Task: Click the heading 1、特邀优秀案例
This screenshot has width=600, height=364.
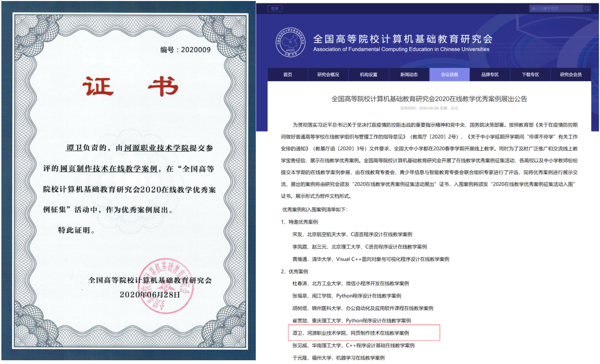Action: (x=299, y=222)
